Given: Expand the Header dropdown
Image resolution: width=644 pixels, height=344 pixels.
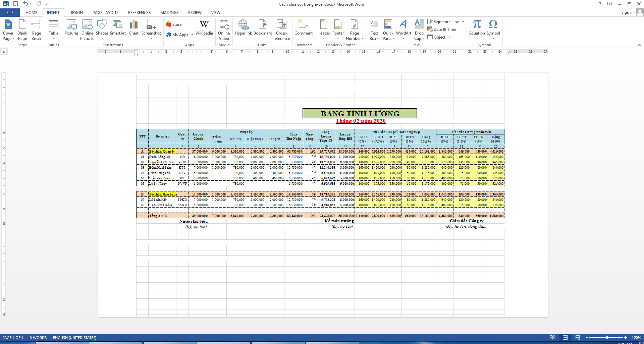Looking at the screenshot, I should click(x=324, y=39).
